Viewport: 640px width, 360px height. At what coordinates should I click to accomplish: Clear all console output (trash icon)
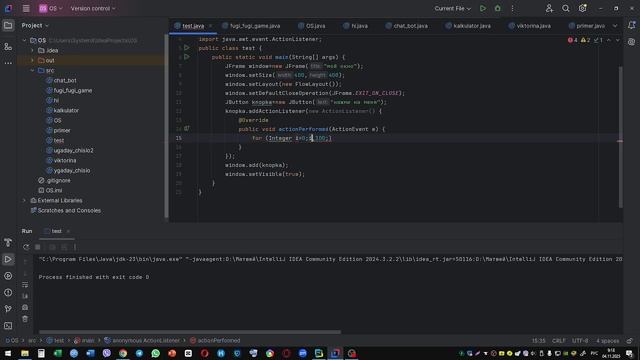[x=25, y=319]
